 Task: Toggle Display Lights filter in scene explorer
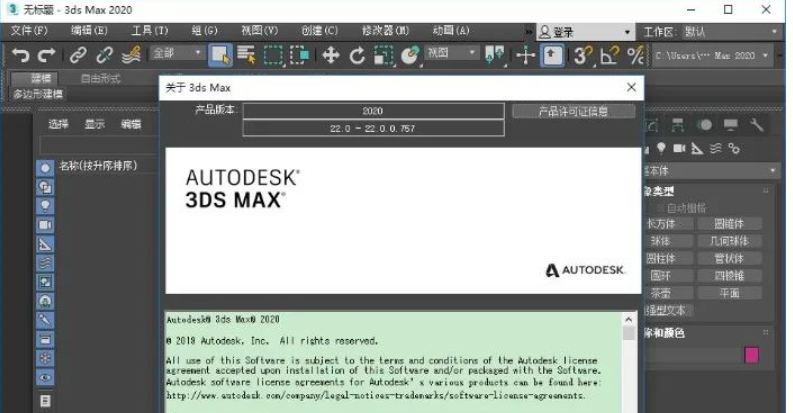pos(45,206)
